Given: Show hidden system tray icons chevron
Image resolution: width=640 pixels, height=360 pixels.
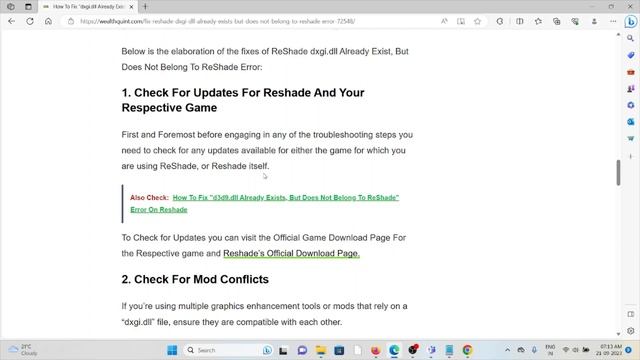Looking at the screenshot, I should tap(507, 350).
